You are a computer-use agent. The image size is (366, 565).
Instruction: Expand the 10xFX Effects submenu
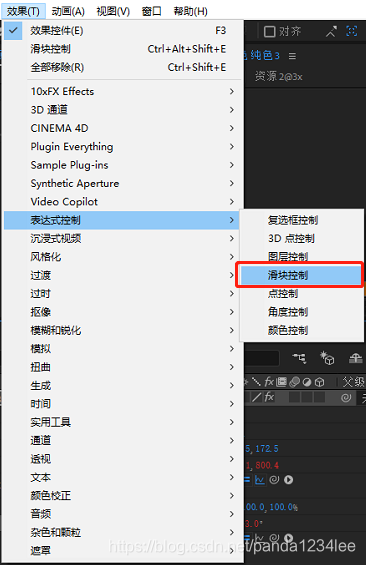pyautogui.click(x=122, y=92)
